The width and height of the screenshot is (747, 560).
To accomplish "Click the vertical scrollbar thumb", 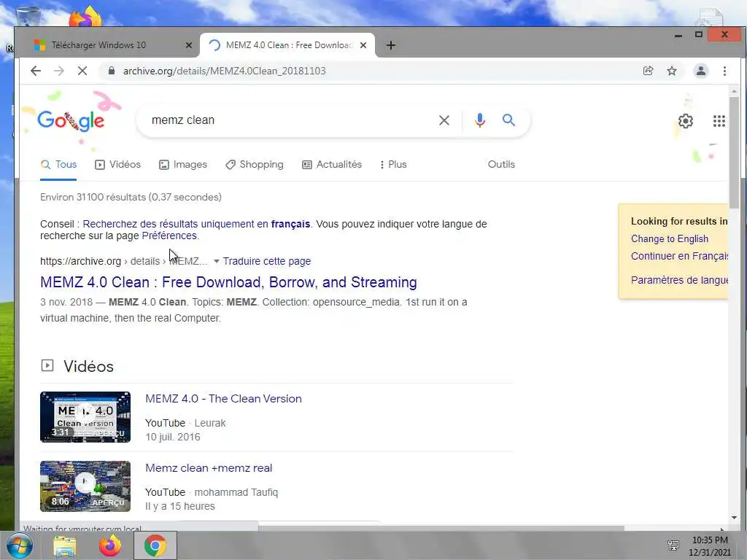I will 734,152.
